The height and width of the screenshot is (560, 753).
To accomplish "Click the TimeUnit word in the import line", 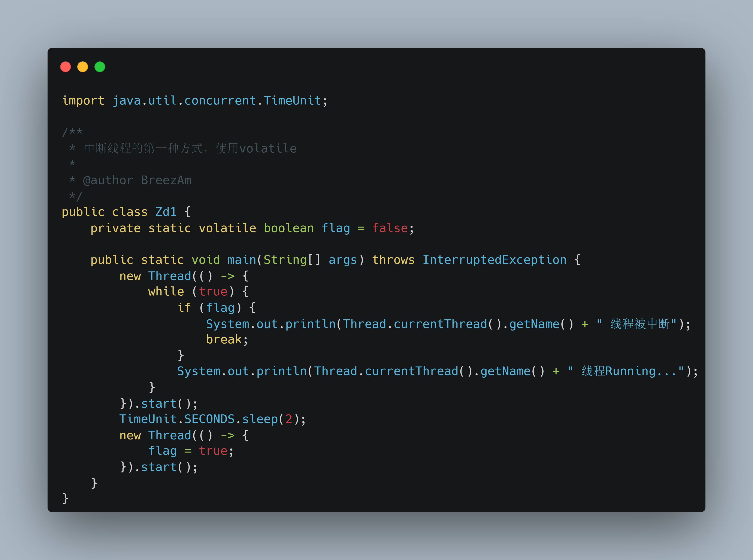I will (292, 100).
